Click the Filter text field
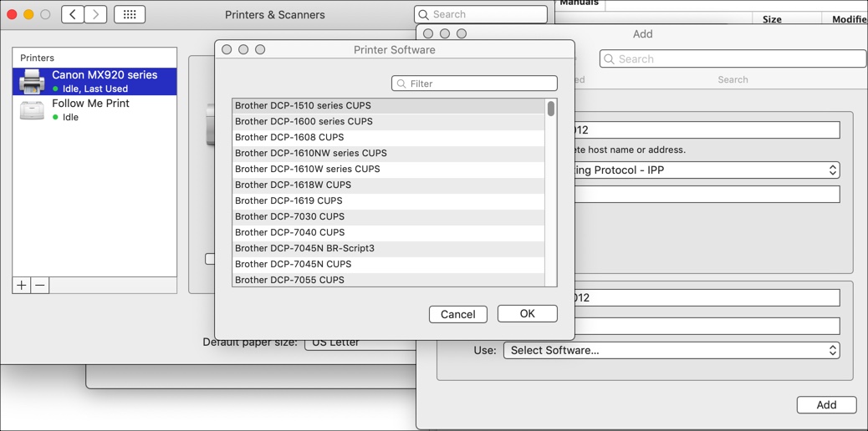 (x=481, y=84)
